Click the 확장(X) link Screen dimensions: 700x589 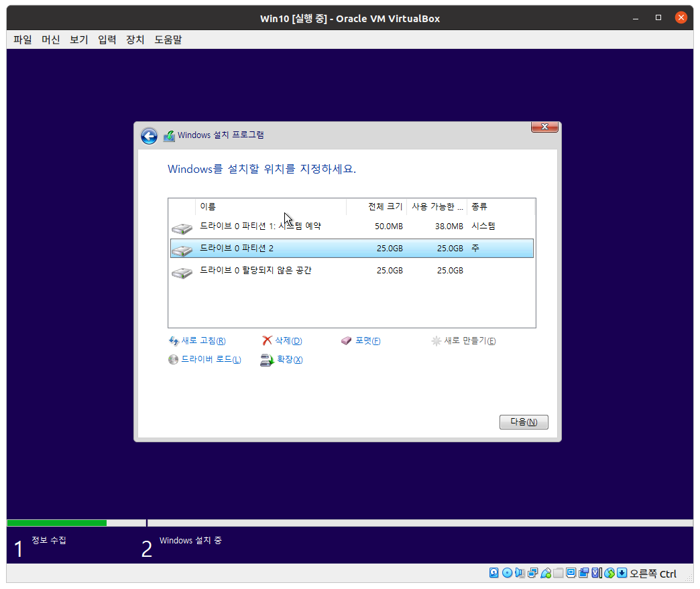pos(290,360)
